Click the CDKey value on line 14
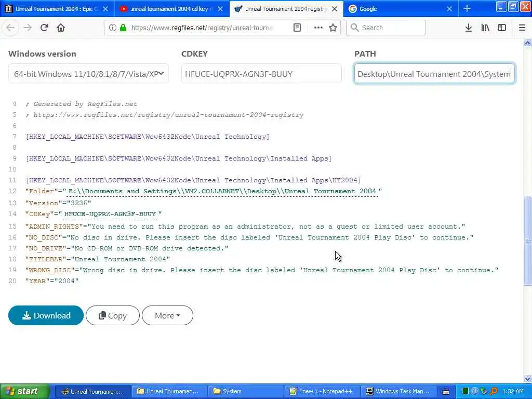 coord(110,214)
